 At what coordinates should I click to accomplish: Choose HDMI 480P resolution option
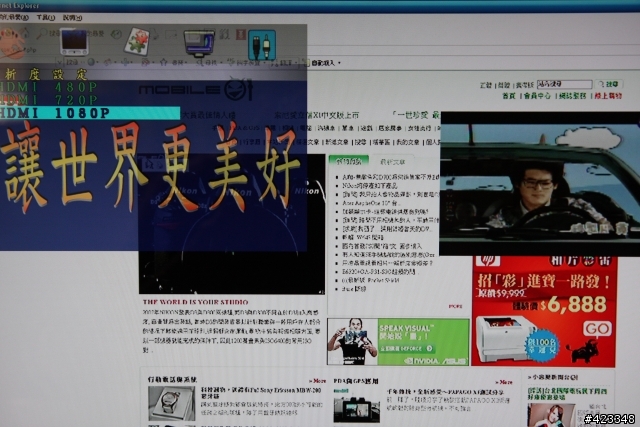49,87
